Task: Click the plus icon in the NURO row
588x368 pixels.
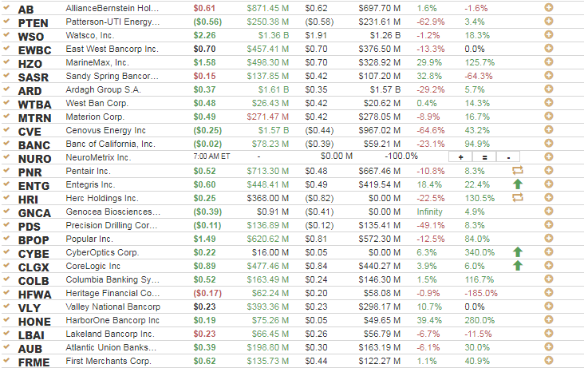Action: point(549,156)
